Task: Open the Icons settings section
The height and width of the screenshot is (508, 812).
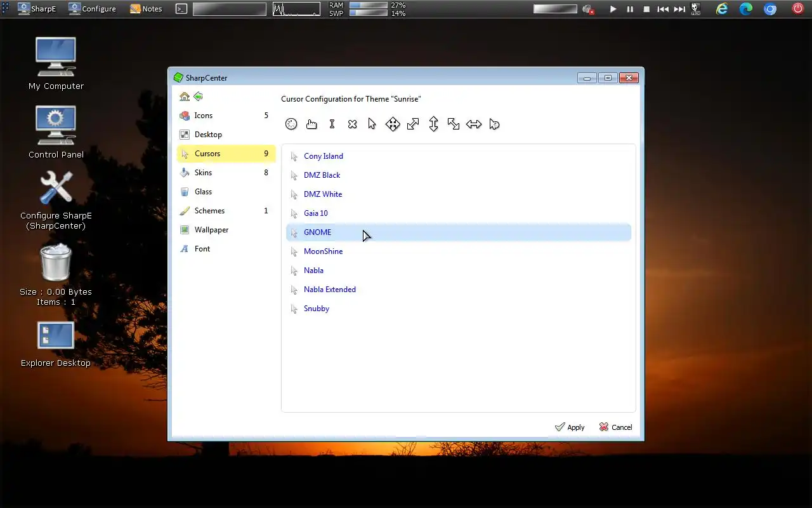Action: pos(226,116)
